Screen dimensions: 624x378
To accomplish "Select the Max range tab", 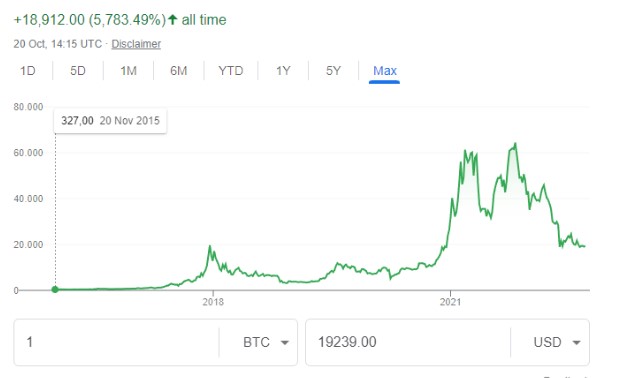I will click(384, 71).
